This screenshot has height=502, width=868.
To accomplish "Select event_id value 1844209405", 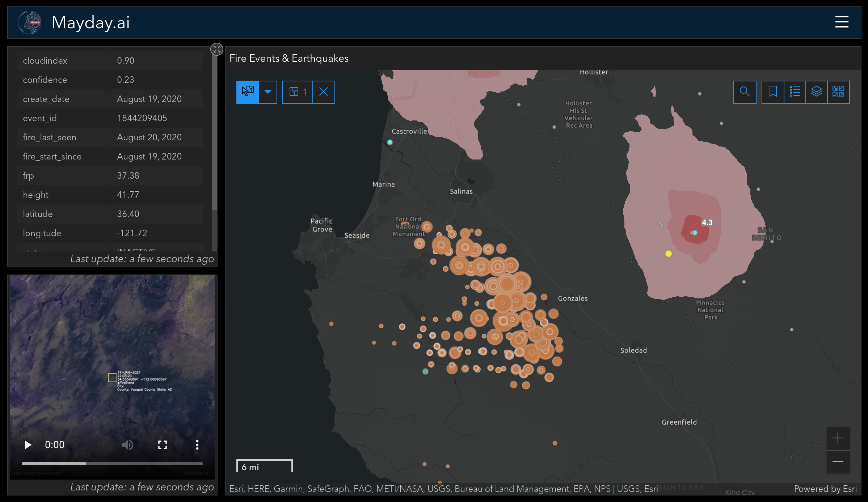I will point(142,118).
